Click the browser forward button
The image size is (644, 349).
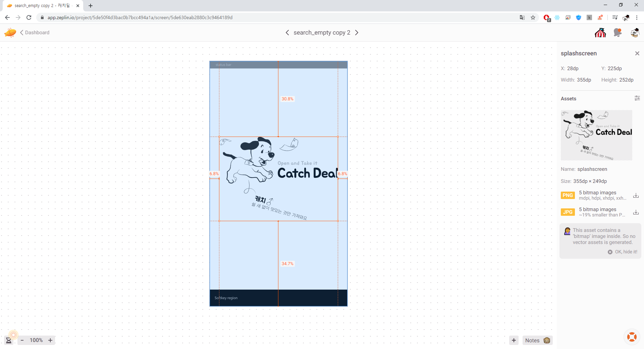(18, 17)
